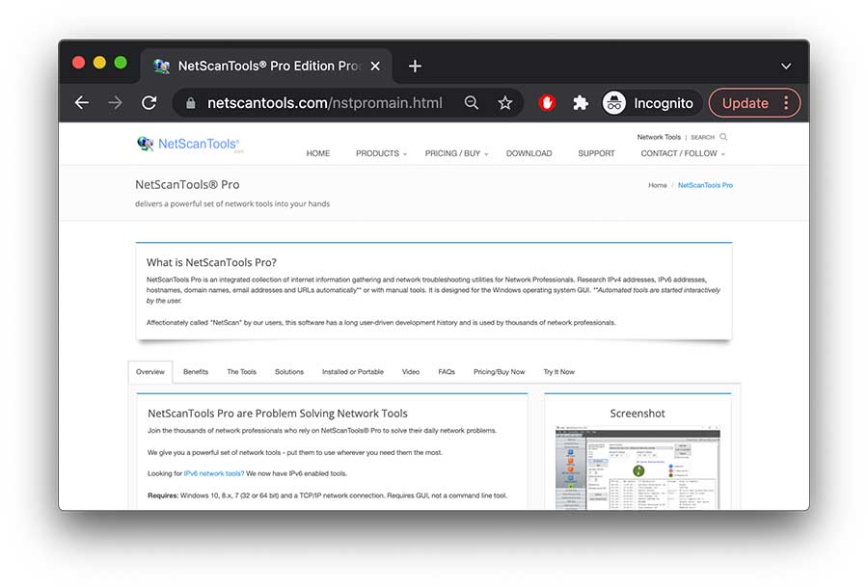Click the forward navigation arrow
The image size is (868, 588).
(x=115, y=102)
